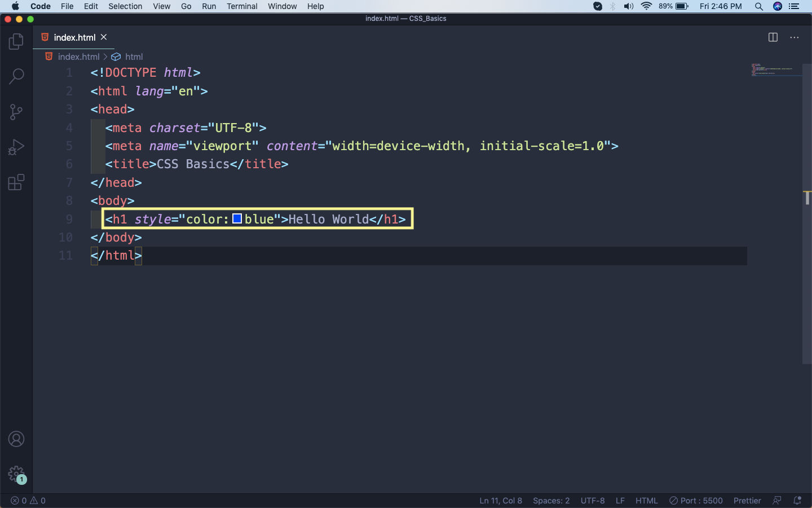Screen dimensions: 812x508
Task: Click the <!DOCTYPE html> line
Action: (x=145, y=73)
